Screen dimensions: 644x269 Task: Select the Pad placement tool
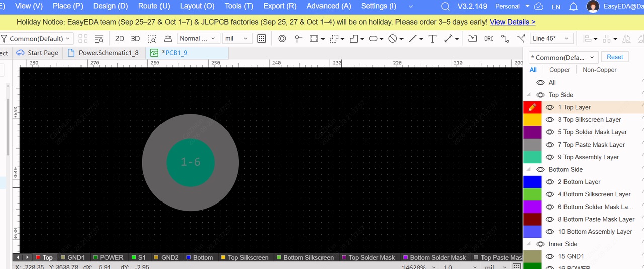[282, 39]
